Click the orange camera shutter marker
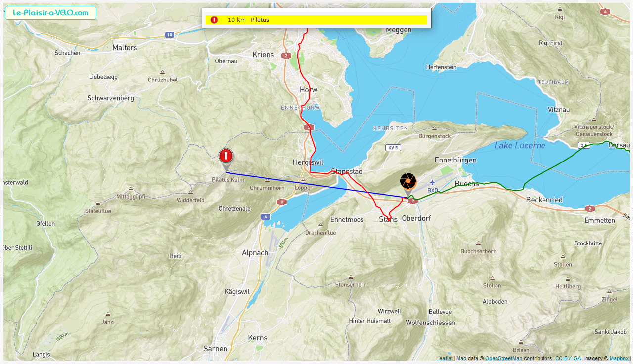This screenshot has width=633, height=364. coord(408,183)
